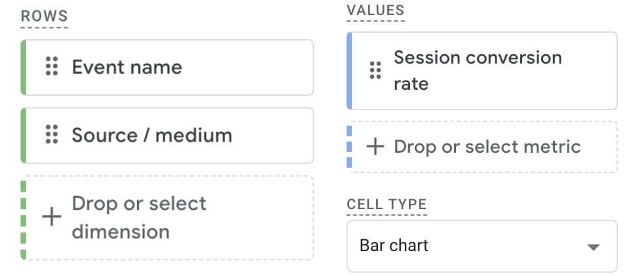This screenshot has width=644, height=276.
Task: Click the blue bar on Session conversion rate
Action: click(x=349, y=70)
